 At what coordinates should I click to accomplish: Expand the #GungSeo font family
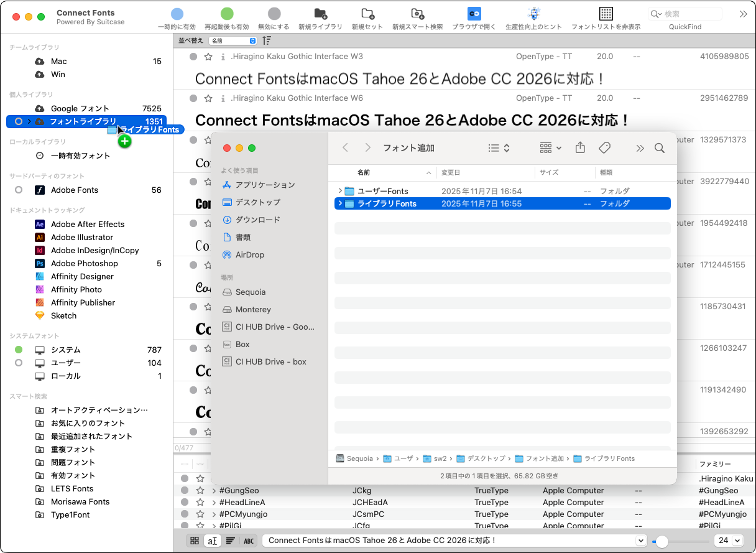(x=214, y=491)
